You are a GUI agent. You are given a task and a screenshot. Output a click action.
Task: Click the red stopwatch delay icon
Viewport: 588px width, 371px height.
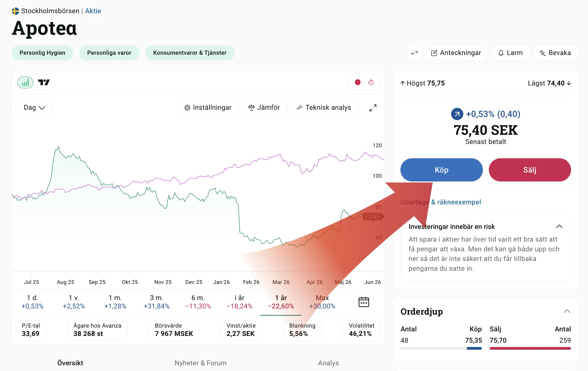pyautogui.click(x=371, y=82)
